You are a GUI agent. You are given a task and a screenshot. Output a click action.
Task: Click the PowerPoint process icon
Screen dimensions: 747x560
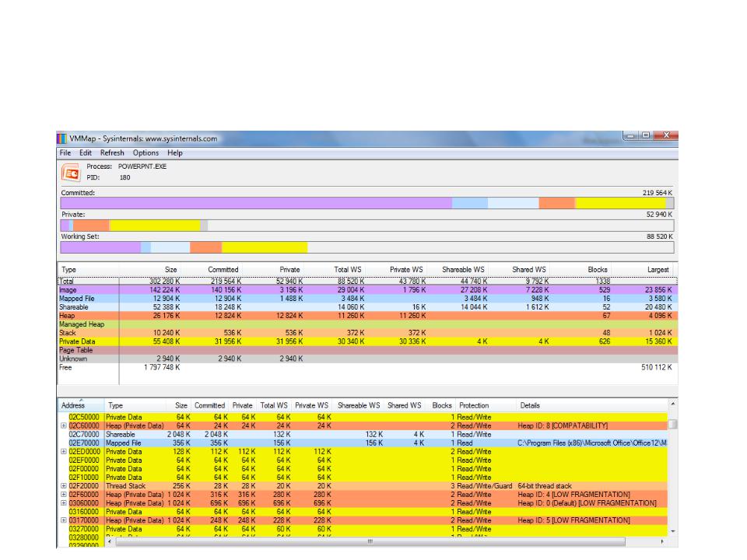point(71,173)
